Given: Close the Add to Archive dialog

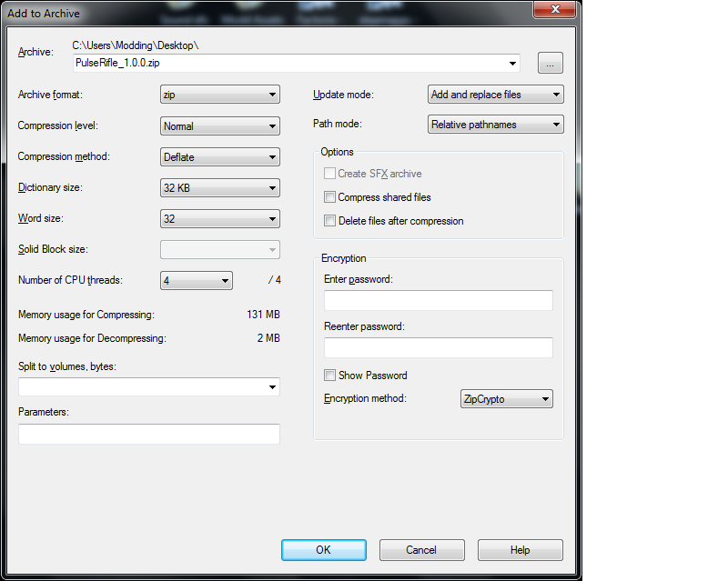Looking at the screenshot, I should [555, 12].
